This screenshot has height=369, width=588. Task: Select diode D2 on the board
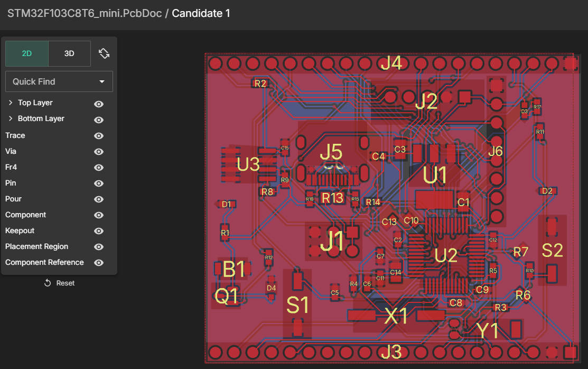[547, 191]
